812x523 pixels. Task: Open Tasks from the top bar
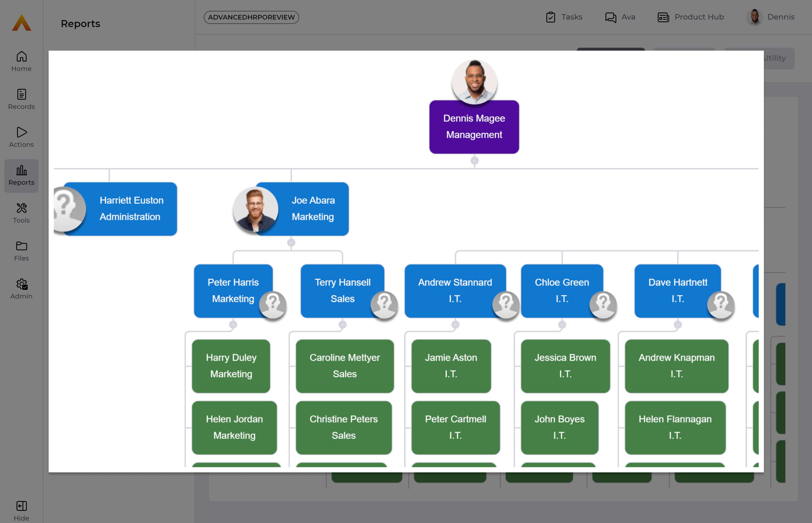(564, 17)
